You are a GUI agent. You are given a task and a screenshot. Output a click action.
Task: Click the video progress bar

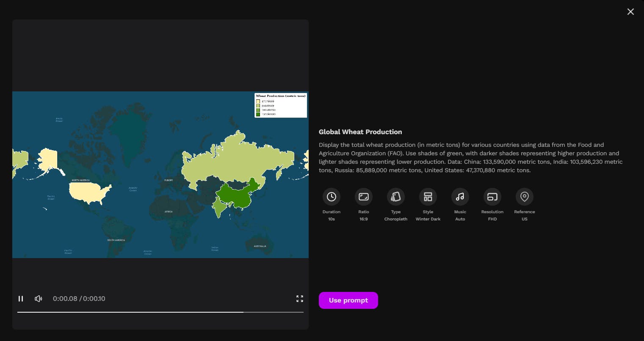[x=160, y=312]
